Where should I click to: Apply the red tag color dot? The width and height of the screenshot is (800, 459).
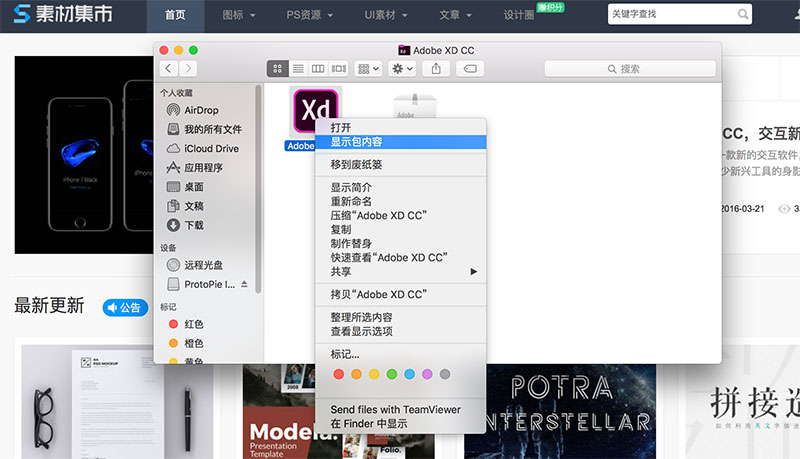click(x=339, y=374)
